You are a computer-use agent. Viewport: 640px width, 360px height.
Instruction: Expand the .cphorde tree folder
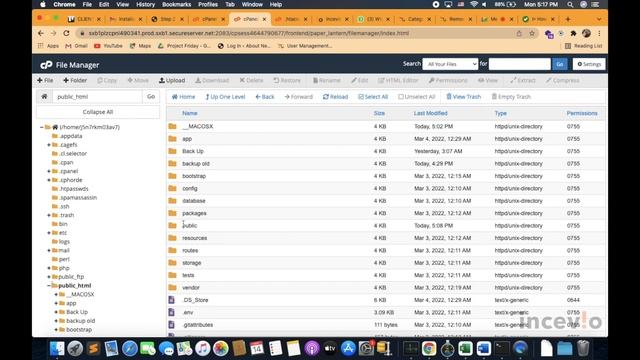click(x=49, y=180)
